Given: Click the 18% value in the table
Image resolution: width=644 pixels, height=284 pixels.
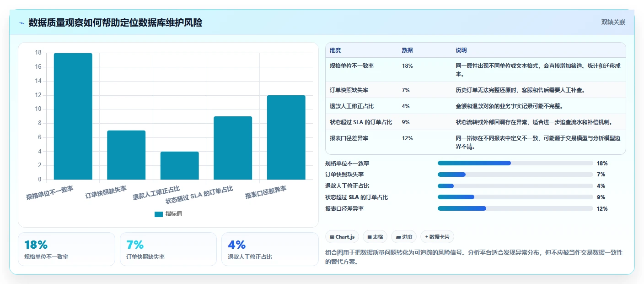Looking at the screenshot, I should pyautogui.click(x=407, y=66).
